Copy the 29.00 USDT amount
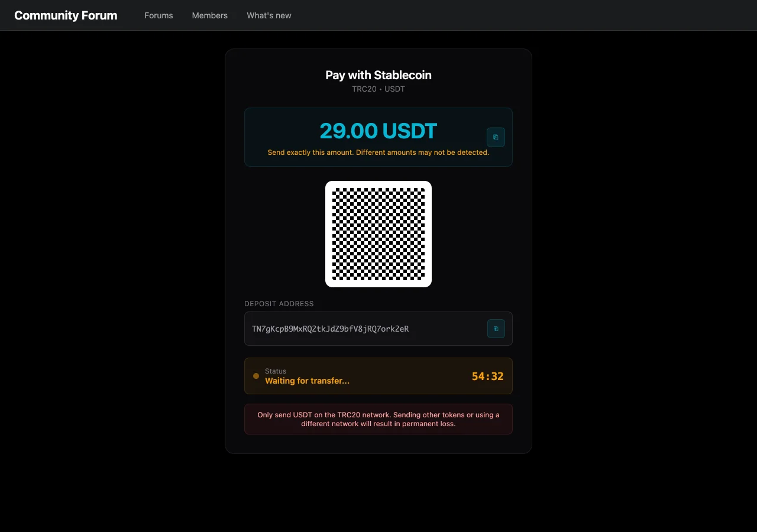The height and width of the screenshot is (532, 757). point(496,137)
